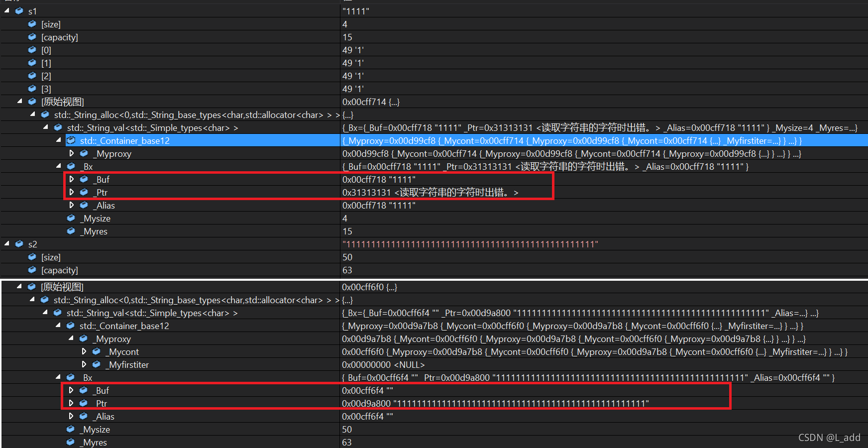
Task: Click the icon of 原始视图 valued 0x00cff714
Action: (32, 102)
